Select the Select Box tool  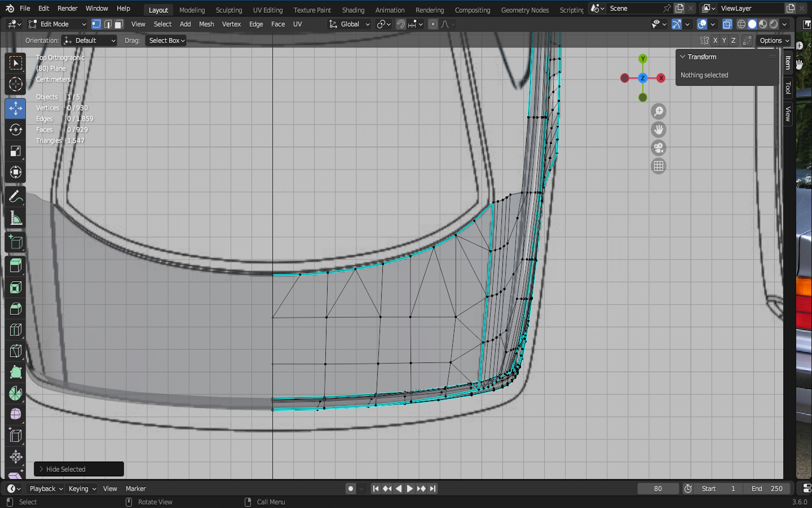click(x=16, y=63)
